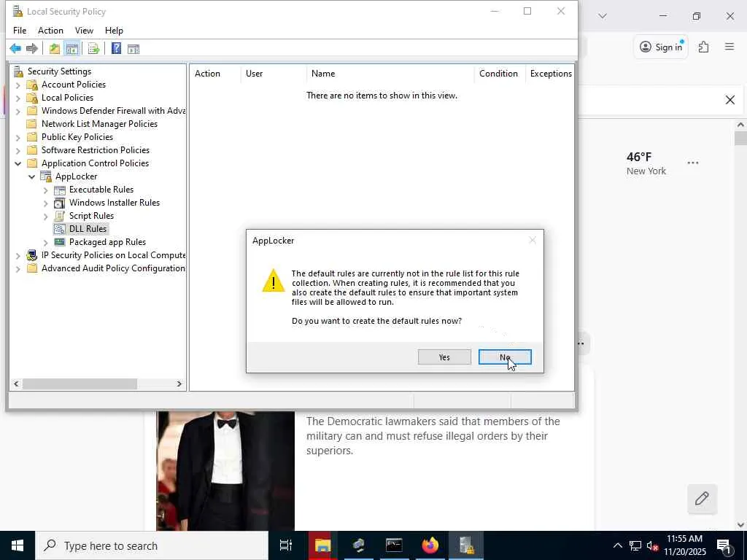The height and width of the screenshot is (560, 747).
Task: Open the View menu
Action: tap(84, 31)
